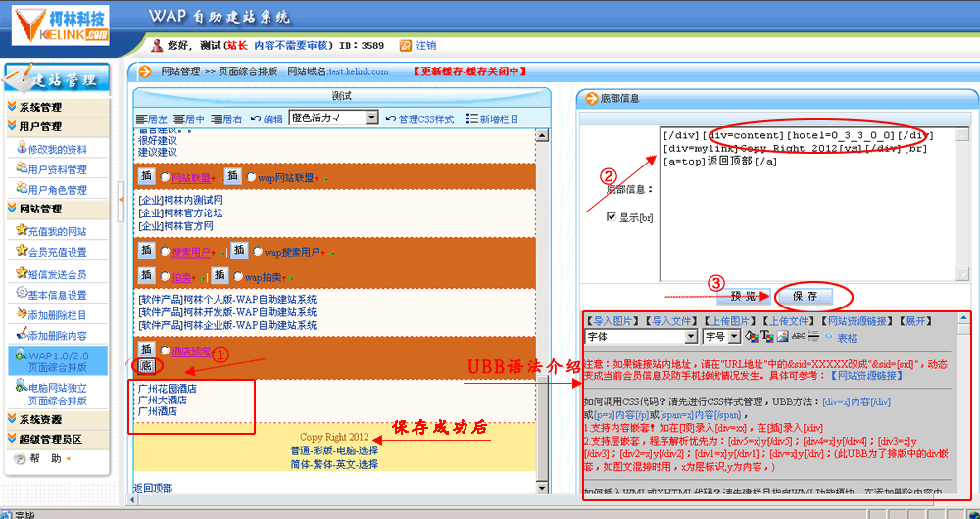Click the orange arrow icon before 底部信息
The height and width of the screenshot is (519, 980).
[591, 98]
